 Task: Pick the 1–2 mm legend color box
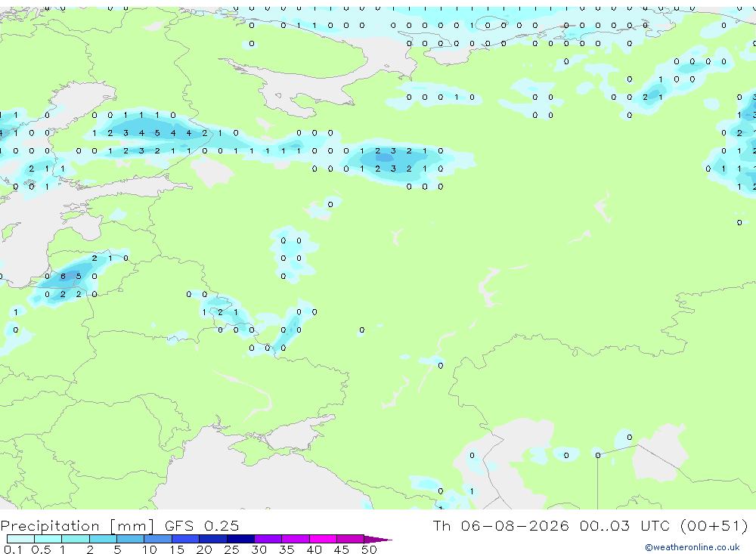click(x=76, y=539)
